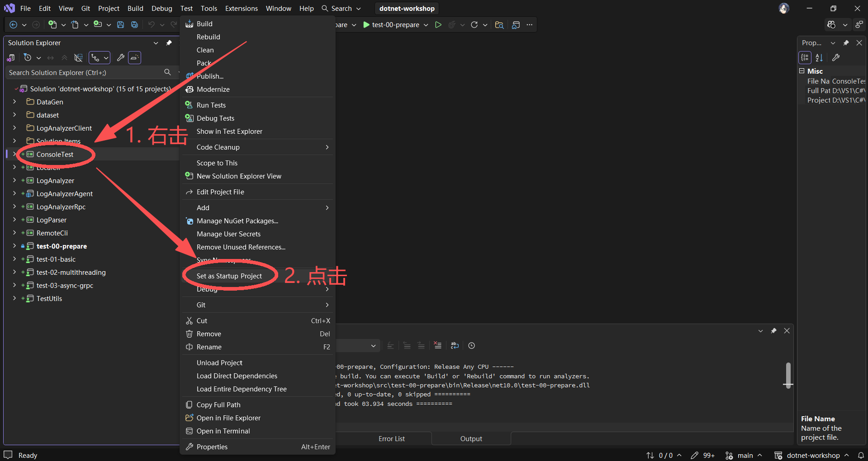Click the Output panel vertical scrollbar thumb
The height and width of the screenshot is (461, 868).
788,375
